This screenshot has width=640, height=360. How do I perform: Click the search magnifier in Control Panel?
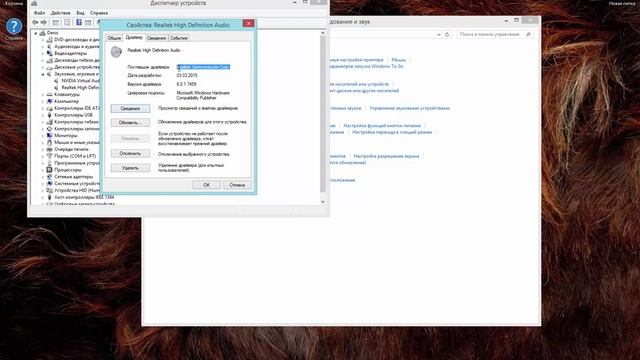[x=528, y=35]
